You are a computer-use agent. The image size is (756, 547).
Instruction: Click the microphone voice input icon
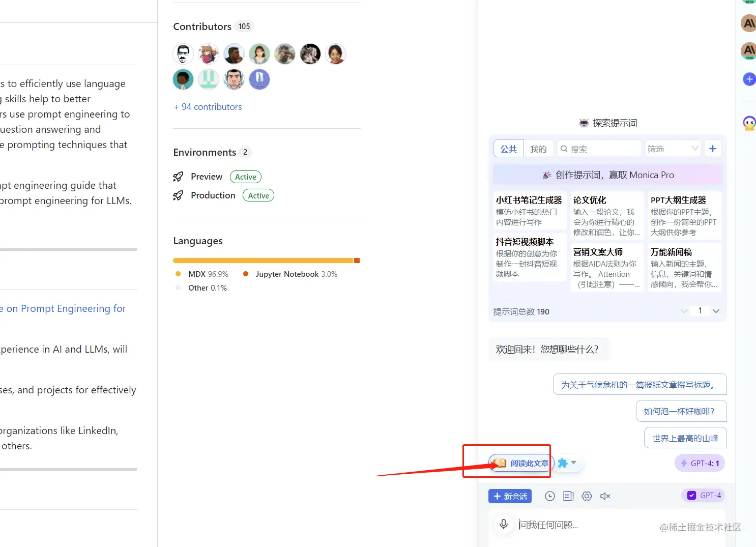pos(504,524)
